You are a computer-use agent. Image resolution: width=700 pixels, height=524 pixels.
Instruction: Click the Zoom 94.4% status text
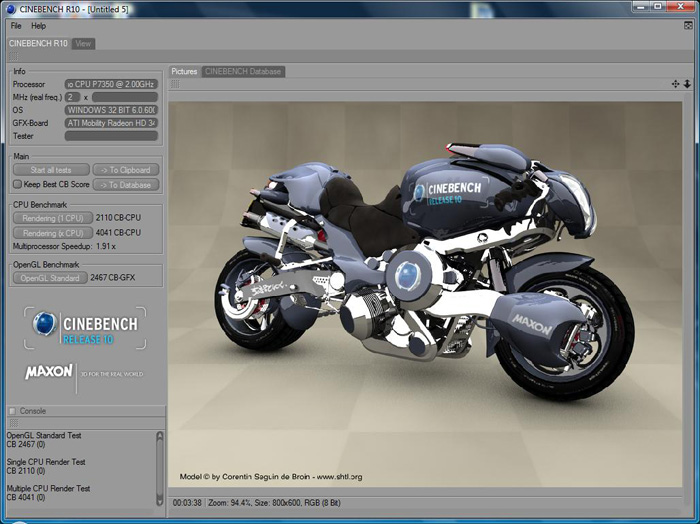229,503
